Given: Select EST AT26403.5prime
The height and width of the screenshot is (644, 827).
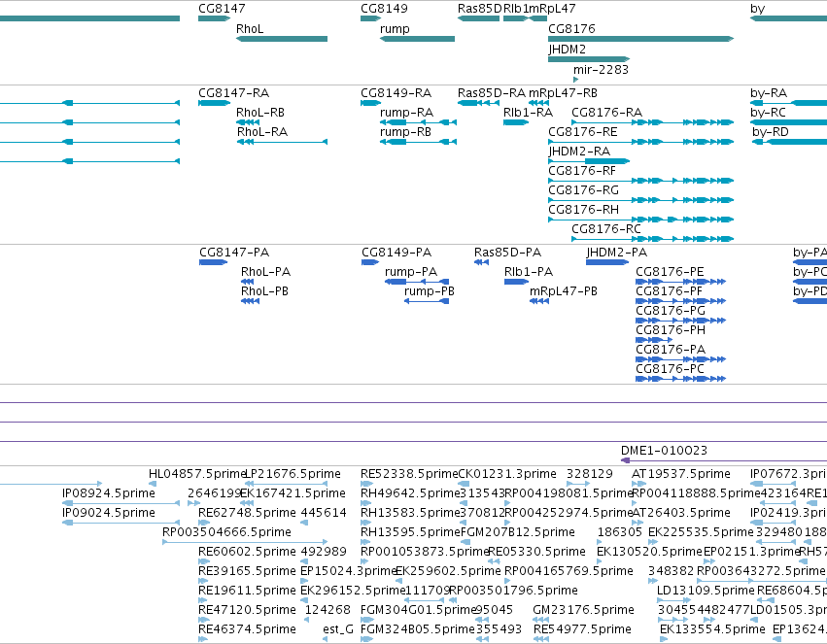Looking at the screenshot, I should click(637, 523).
